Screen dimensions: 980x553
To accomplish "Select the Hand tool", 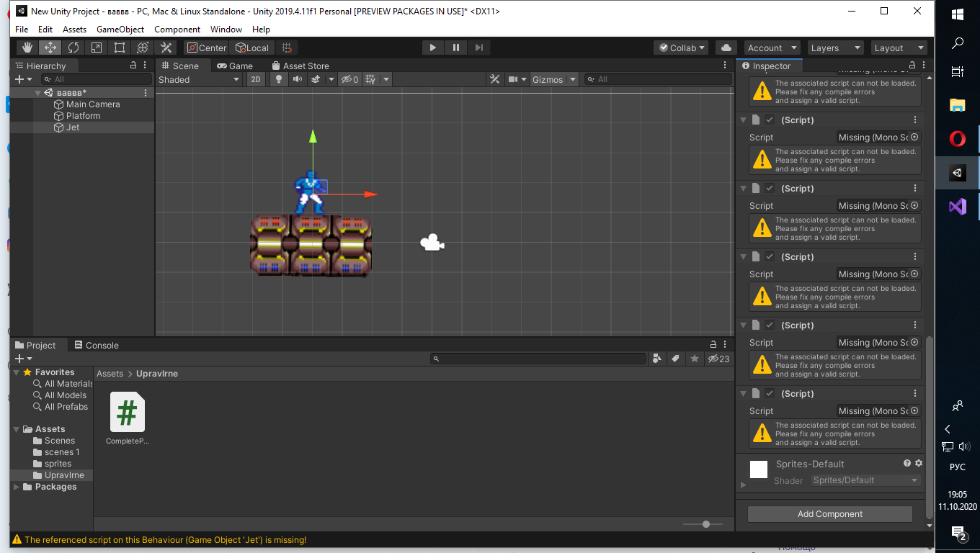I will [27, 48].
